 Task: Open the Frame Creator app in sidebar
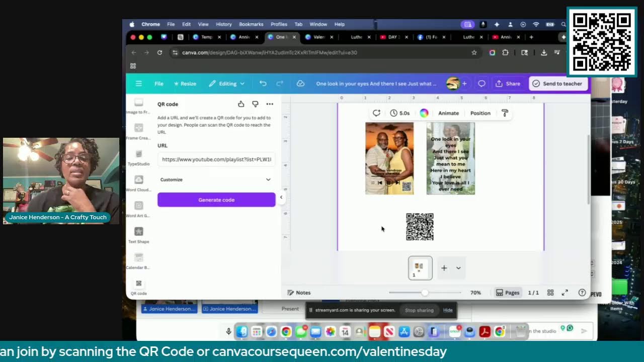pyautogui.click(x=138, y=131)
